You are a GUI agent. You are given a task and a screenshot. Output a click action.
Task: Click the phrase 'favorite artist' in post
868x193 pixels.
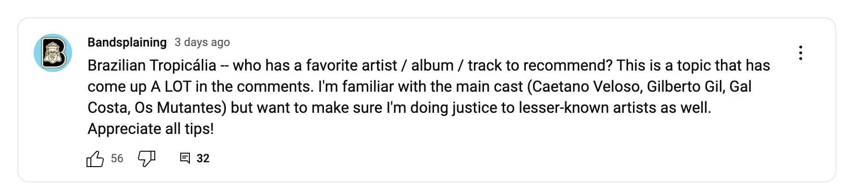tap(351, 65)
